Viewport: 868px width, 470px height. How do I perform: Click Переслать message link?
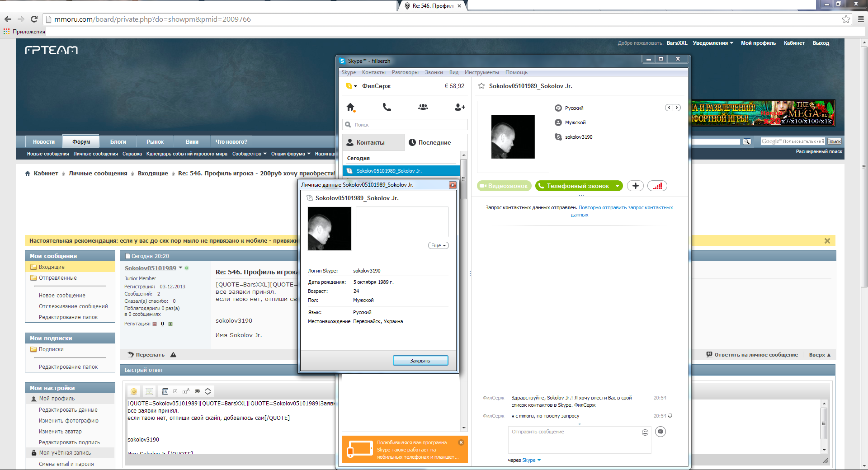pyautogui.click(x=146, y=355)
